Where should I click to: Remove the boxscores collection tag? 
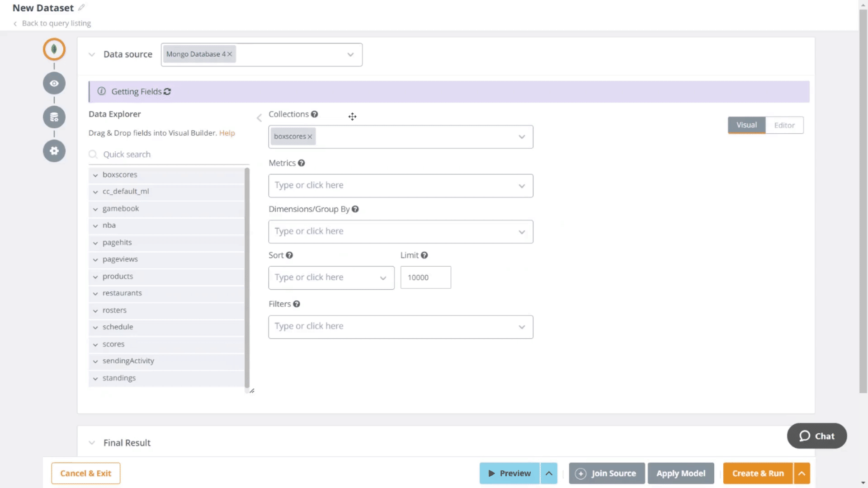click(x=310, y=137)
